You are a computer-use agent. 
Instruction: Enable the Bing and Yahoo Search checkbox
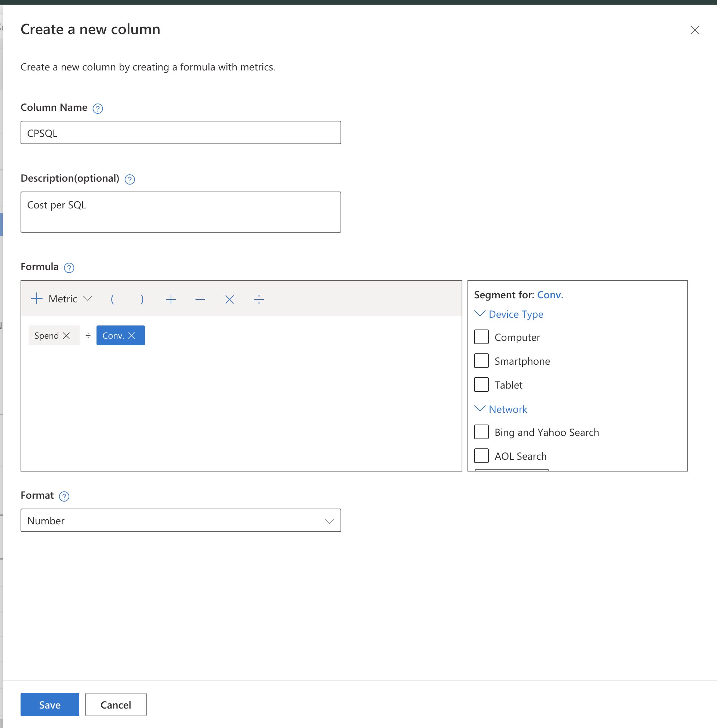(x=481, y=432)
